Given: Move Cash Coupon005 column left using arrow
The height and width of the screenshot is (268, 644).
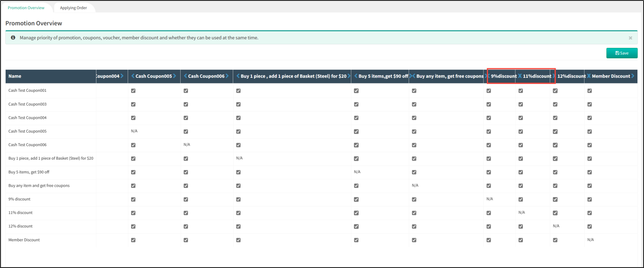Looking at the screenshot, I should (133, 76).
